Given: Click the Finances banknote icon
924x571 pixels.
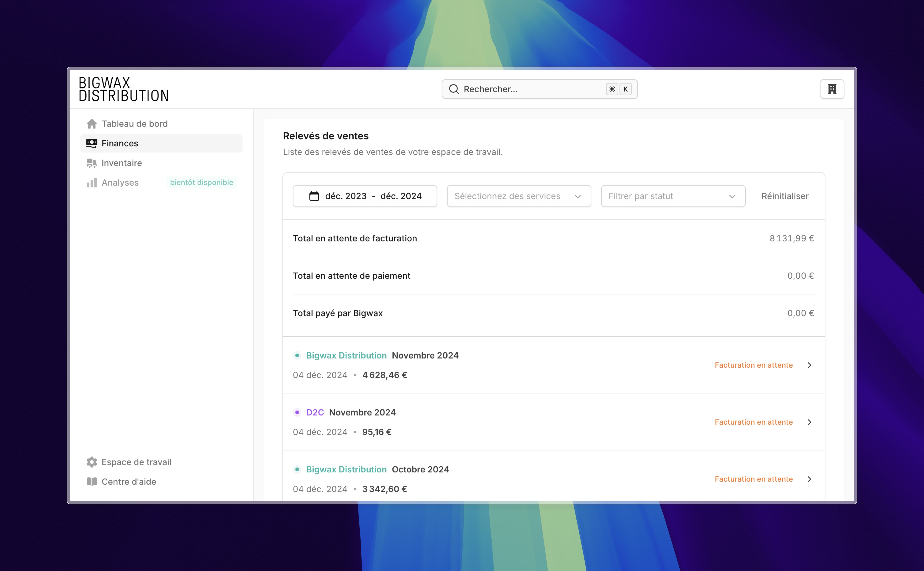Looking at the screenshot, I should 91,143.
